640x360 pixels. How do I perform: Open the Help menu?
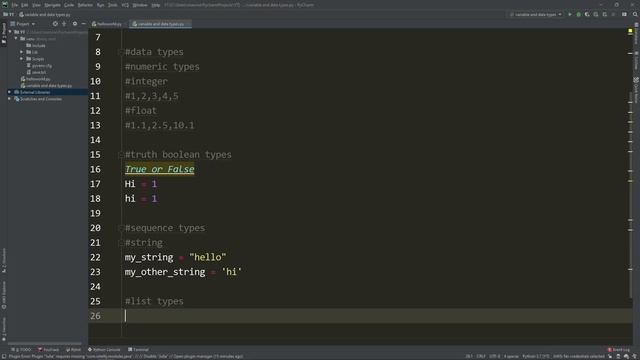click(156, 5)
